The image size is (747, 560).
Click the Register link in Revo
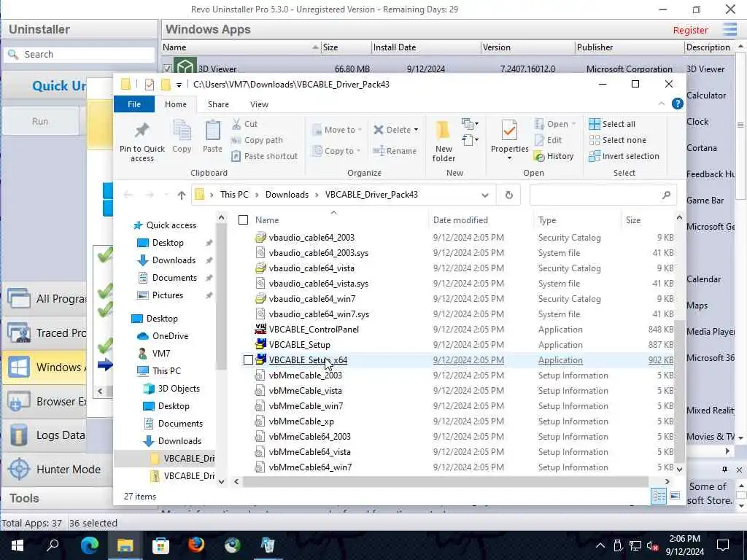click(x=690, y=30)
